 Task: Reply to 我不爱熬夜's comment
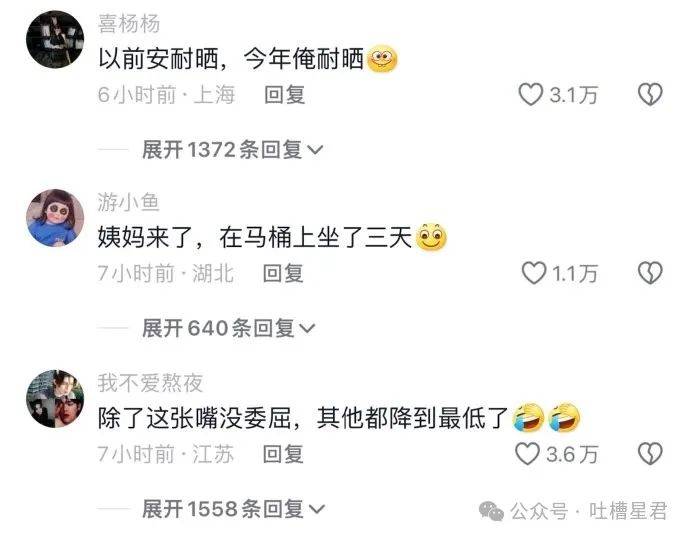(283, 454)
